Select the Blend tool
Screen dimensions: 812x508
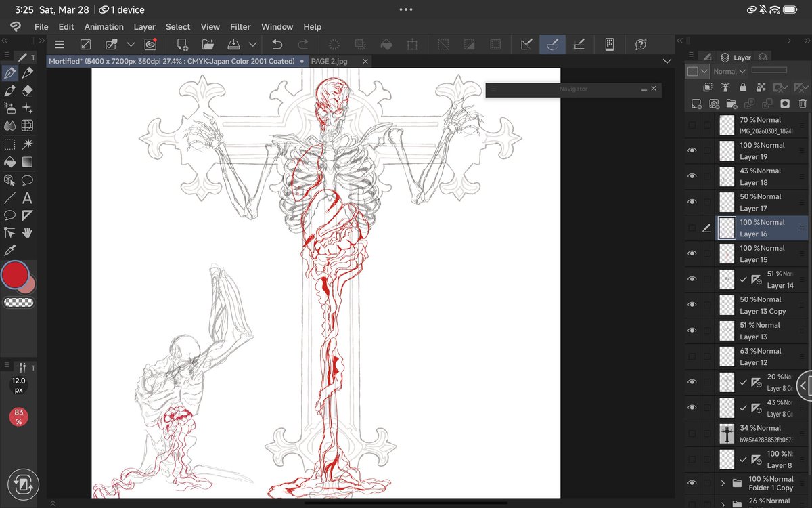click(x=9, y=125)
